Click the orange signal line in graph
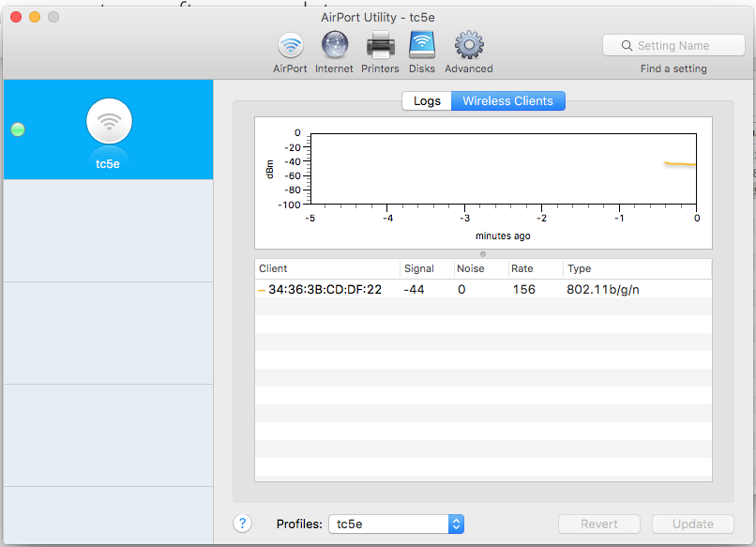 (680, 164)
